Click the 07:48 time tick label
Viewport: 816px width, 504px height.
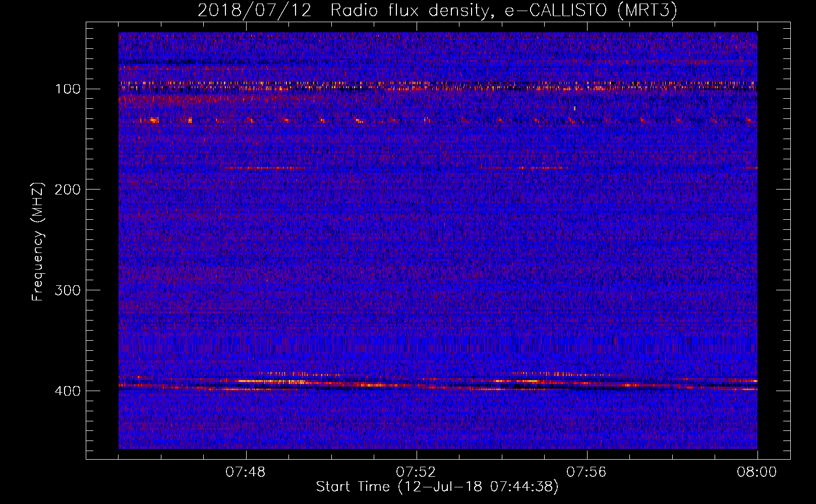point(246,472)
